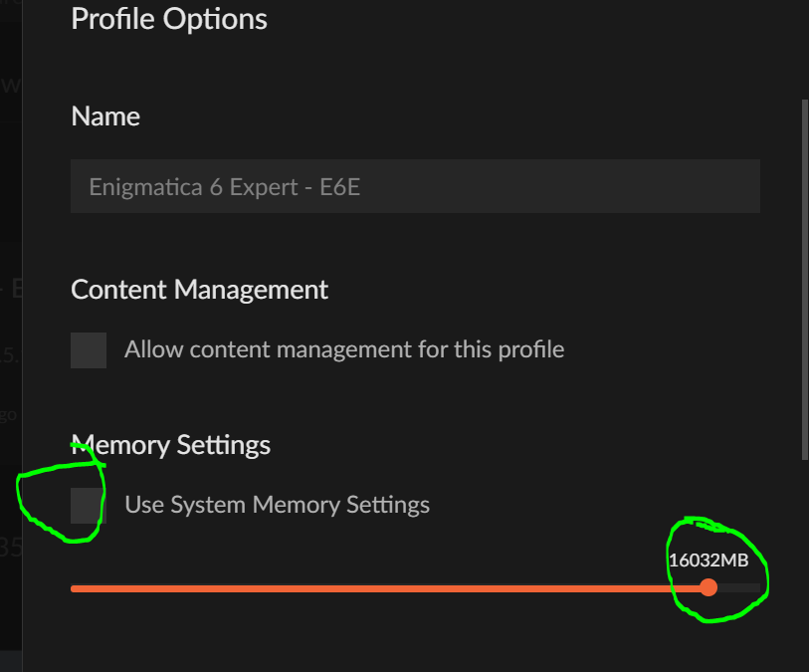The width and height of the screenshot is (809, 672).
Task: Click the vertical scrollbar thumb of options panel
Action: 802,269
